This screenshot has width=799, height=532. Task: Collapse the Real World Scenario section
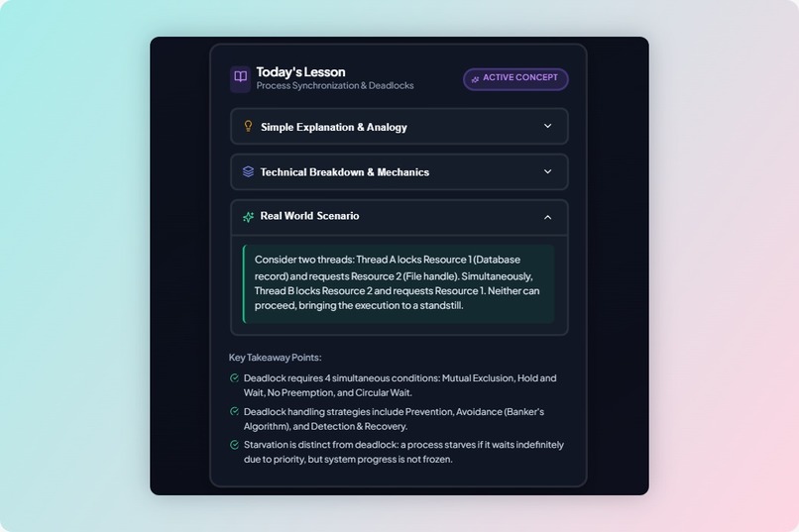(399, 217)
